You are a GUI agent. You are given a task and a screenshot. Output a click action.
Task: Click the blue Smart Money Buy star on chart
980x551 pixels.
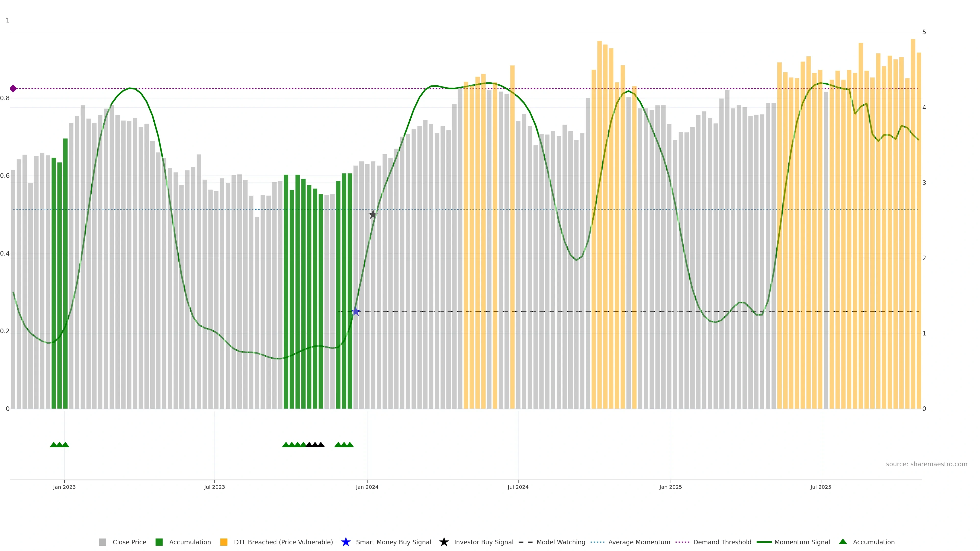[x=355, y=312]
